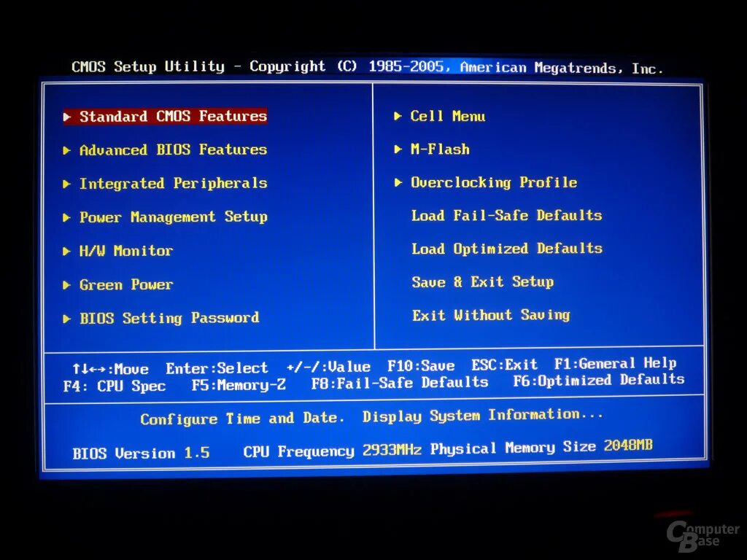This screenshot has height=560, width=747.
Task: Click the ESC:Exit hint
Action: coord(505,365)
